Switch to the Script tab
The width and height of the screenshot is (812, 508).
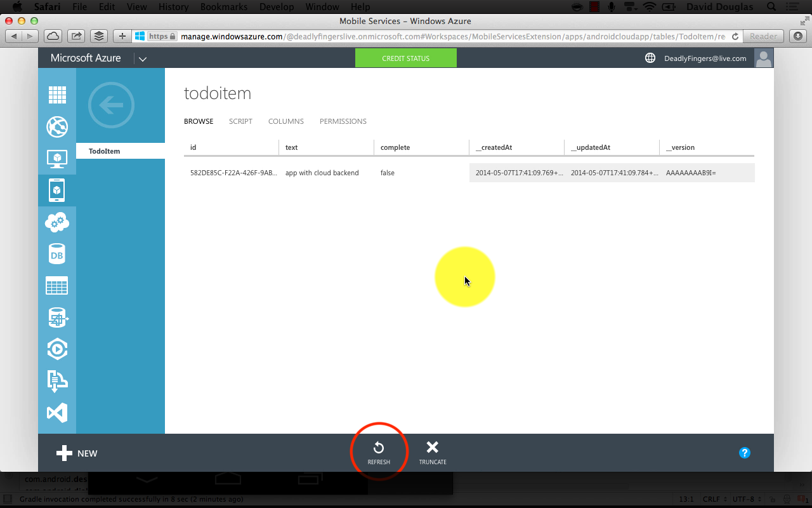240,121
